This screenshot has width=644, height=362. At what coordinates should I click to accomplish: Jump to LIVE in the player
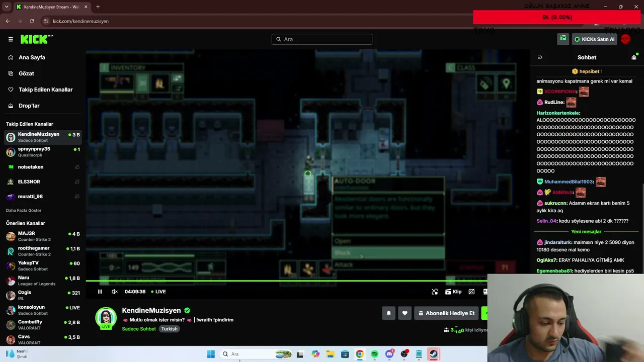pos(158,292)
